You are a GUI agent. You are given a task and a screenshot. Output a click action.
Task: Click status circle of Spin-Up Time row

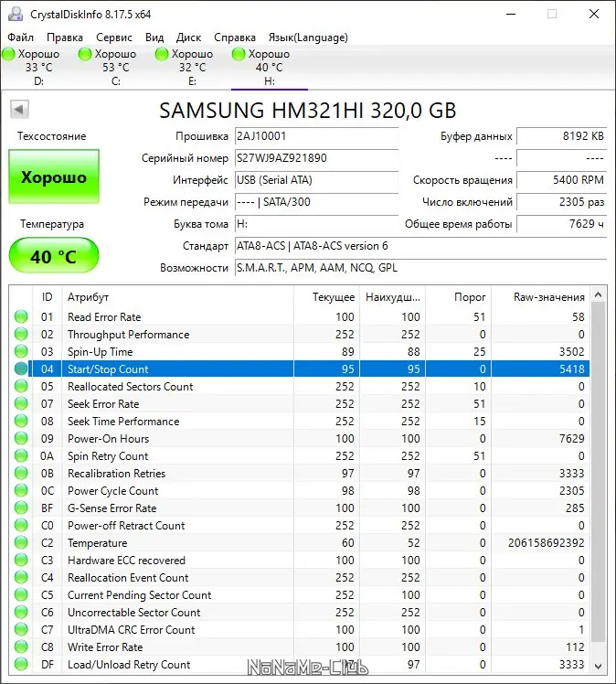21,351
